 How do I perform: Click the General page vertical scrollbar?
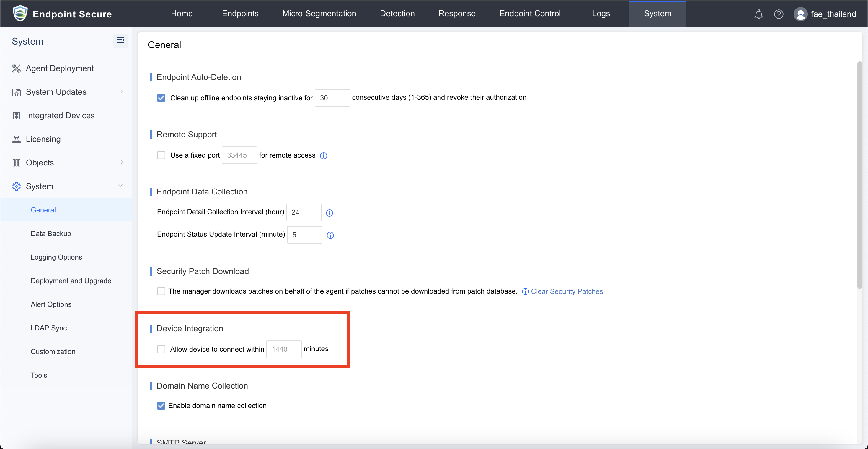859,175
